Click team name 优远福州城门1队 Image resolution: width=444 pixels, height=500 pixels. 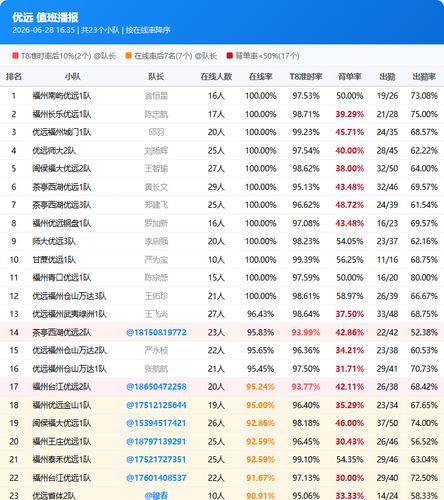click(x=62, y=132)
